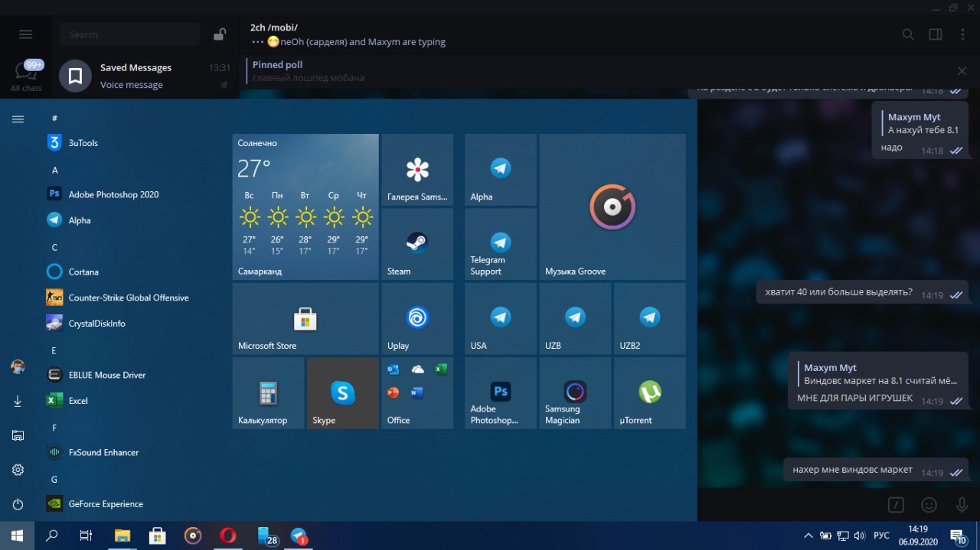980x550 pixels.
Task: Open Task View on the taskbar
Action: pyautogui.click(x=87, y=535)
